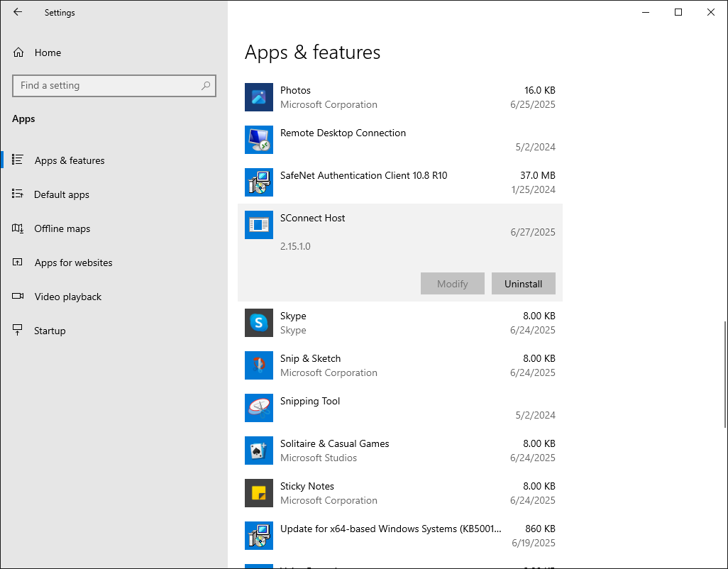The height and width of the screenshot is (569, 728).
Task: Select the Apps & features list icon
Action: [18, 160]
